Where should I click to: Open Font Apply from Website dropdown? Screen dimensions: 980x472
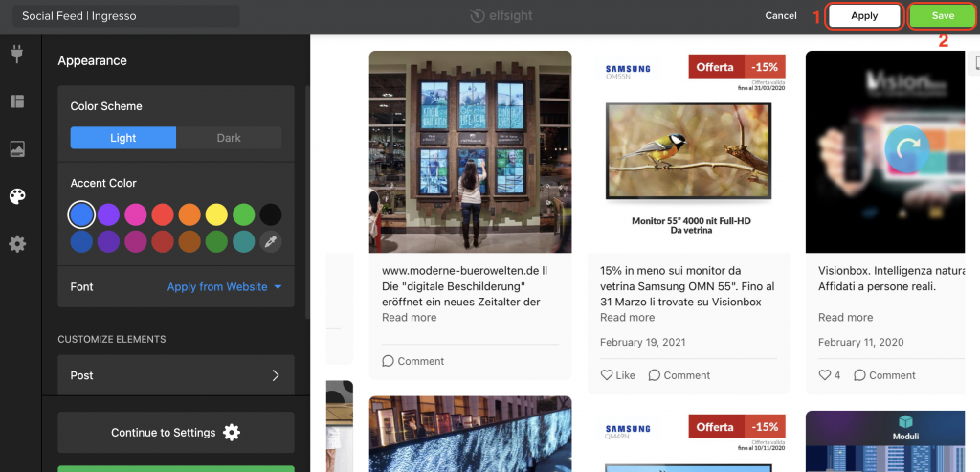224,287
